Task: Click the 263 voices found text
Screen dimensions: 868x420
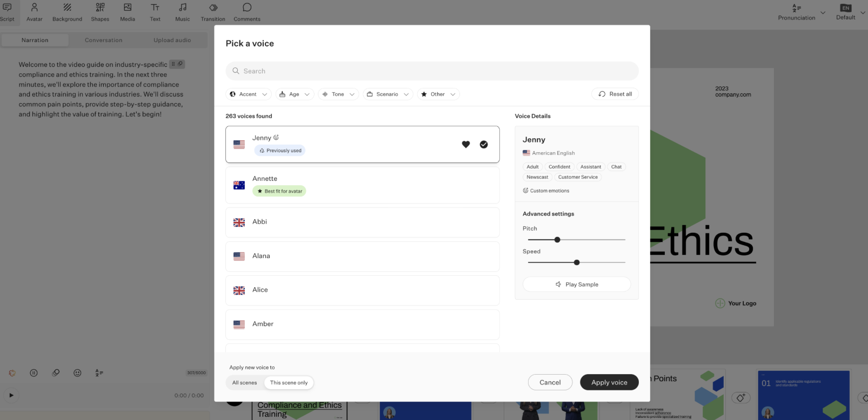Action: coord(249,116)
